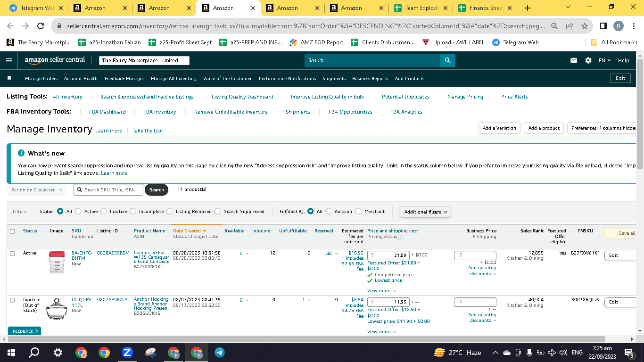Select Fulfilled By Merchant radio option
This screenshot has height=362, width=644.
[358, 212]
